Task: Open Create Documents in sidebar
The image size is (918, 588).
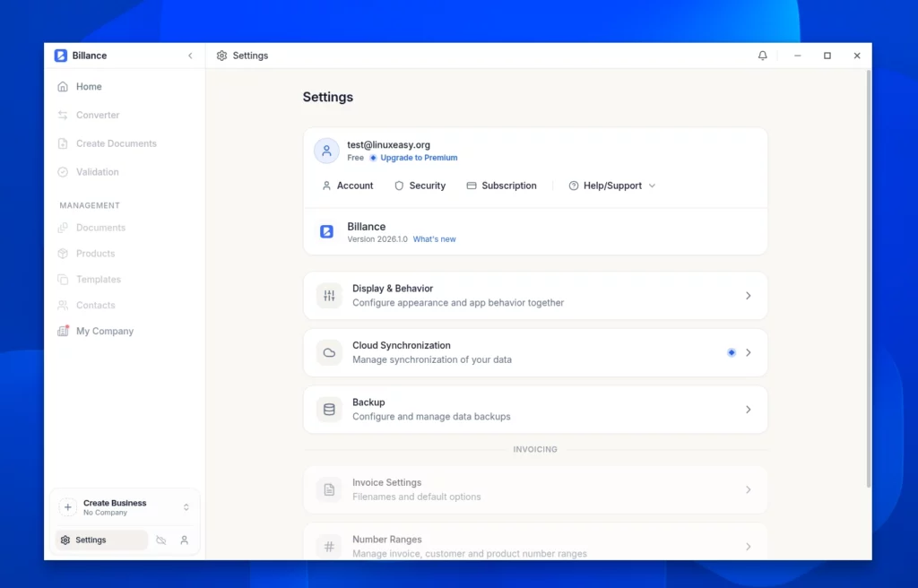Action: [x=126, y=143]
